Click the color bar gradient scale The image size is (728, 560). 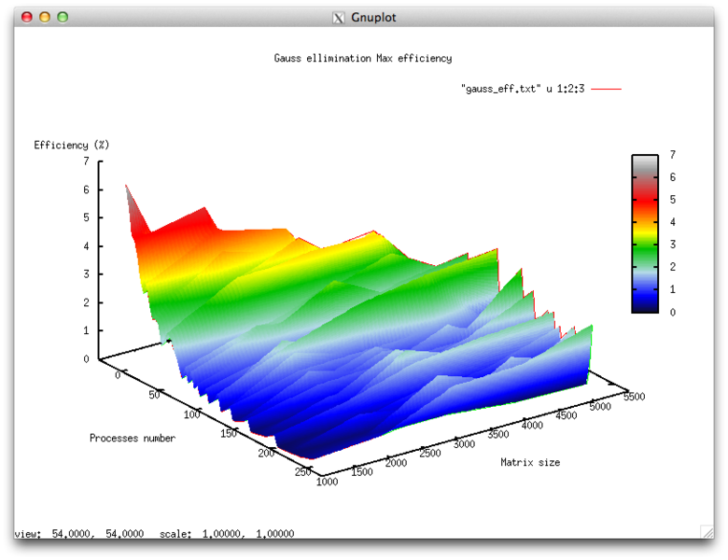644,233
